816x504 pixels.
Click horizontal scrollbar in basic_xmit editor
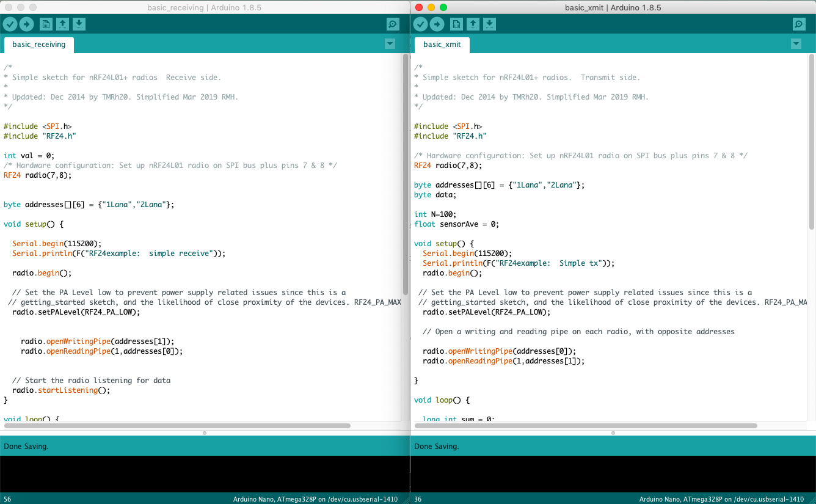coord(585,426)
